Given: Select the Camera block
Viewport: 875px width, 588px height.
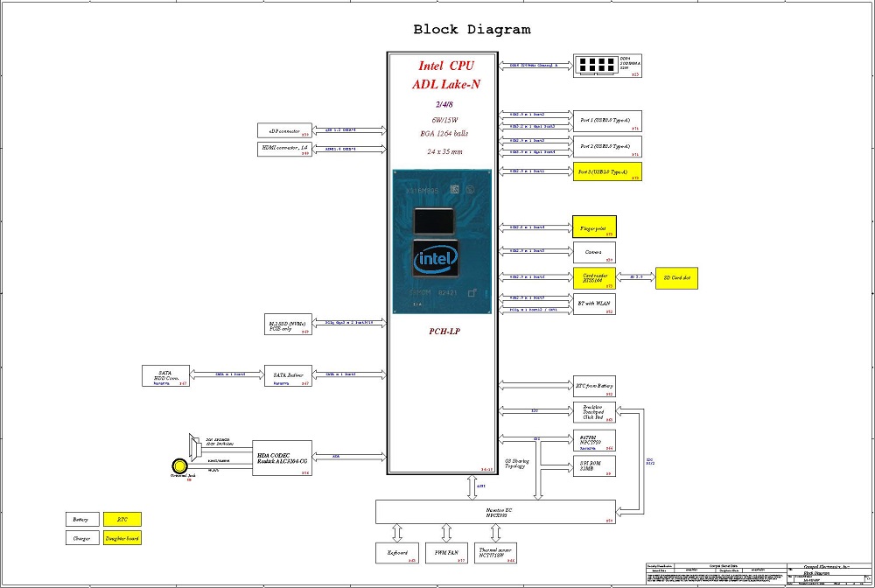Looking at the screenshot, I should point(594,252).
